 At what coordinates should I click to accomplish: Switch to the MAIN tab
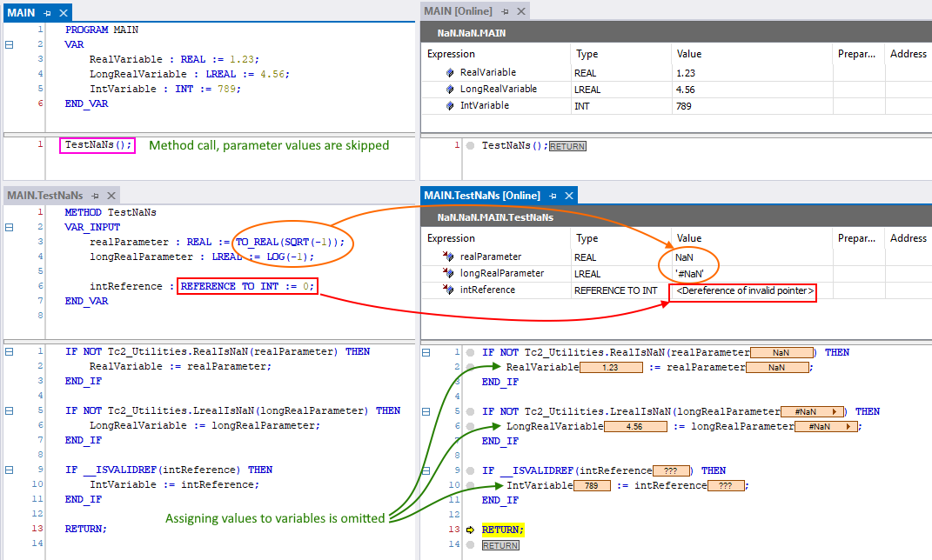22,12
